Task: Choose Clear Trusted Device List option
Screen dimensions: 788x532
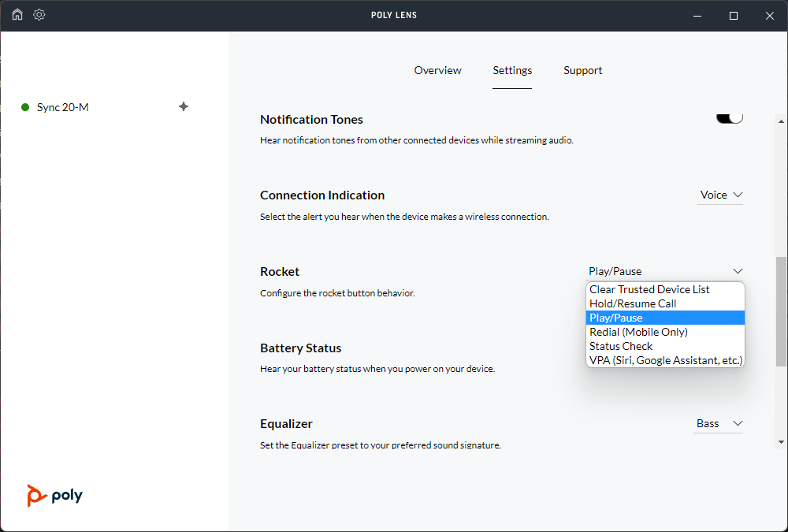Action: [649, 289]
